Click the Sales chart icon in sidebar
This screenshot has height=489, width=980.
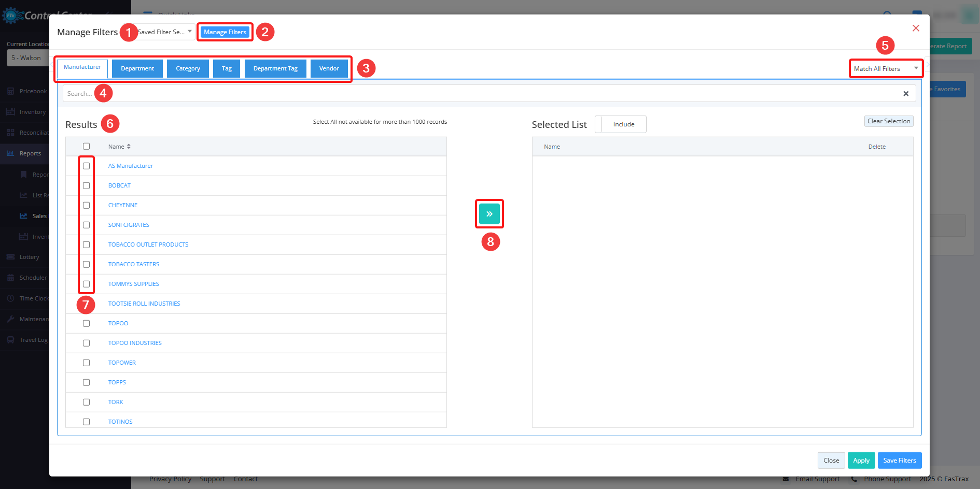point(23,216)
